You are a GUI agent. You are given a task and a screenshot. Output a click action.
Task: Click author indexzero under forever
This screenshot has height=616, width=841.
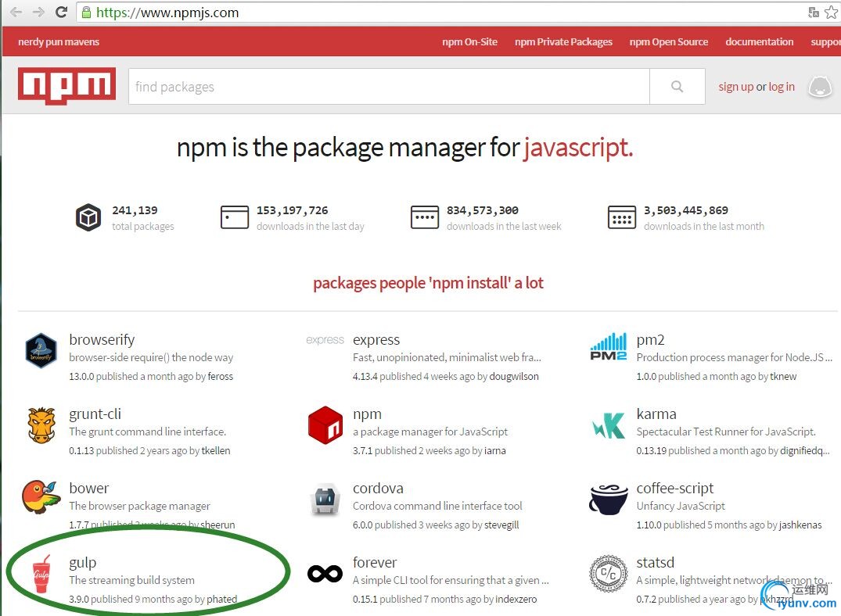516,599
